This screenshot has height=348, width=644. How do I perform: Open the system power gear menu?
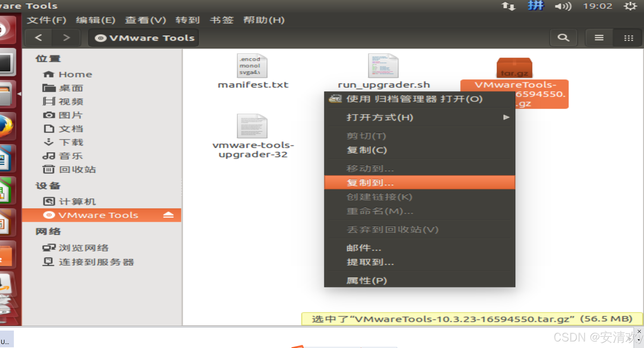630,6
